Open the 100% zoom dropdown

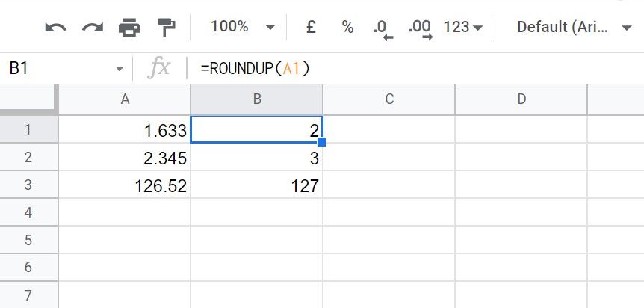click(x=242, y=27)
